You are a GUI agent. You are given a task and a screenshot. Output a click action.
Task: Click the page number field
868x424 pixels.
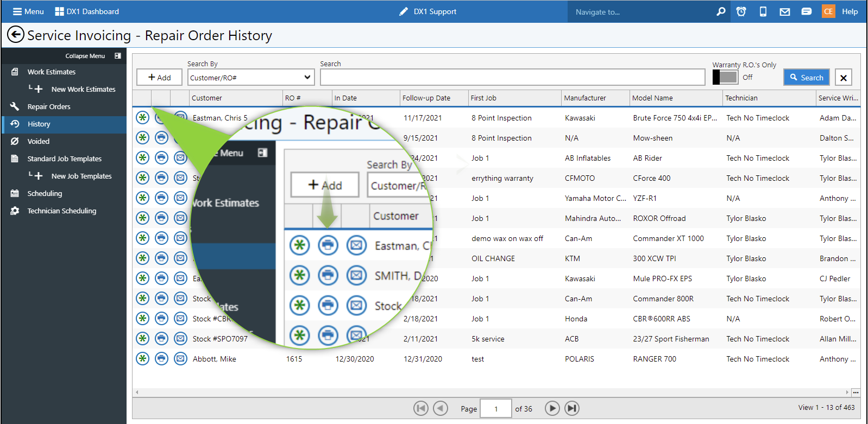pos(496,408)
